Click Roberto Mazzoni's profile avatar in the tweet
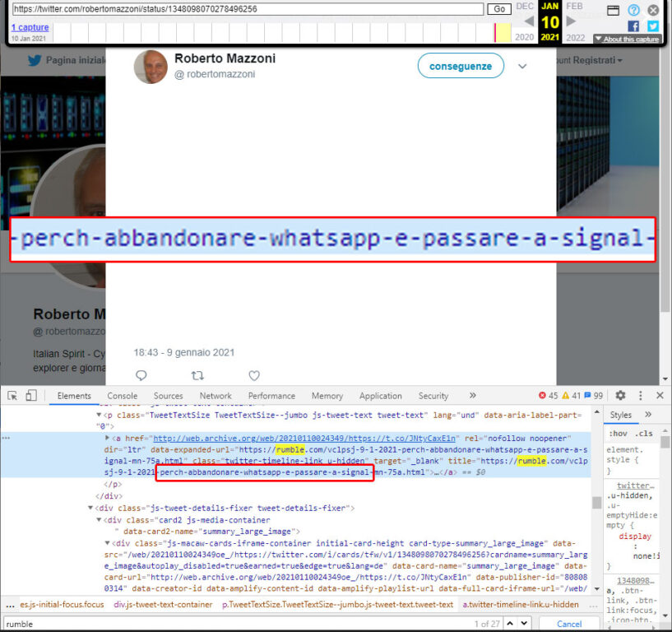This screenshot has height=632, width=672. [151, 67]
